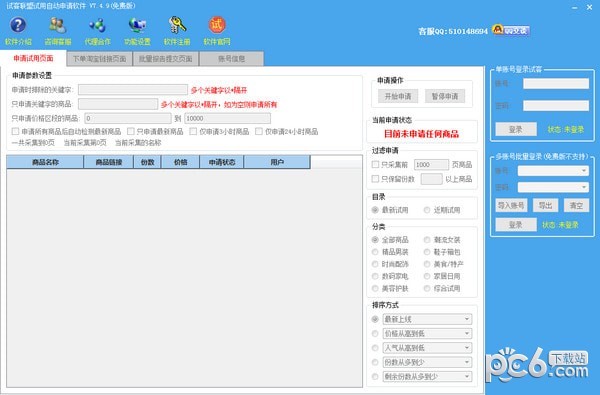The height and width of the screenshot is (395, 600).
Task: Select the radio beside 价格从高到低
Action: pyautogui.click(x=375, y=333)
